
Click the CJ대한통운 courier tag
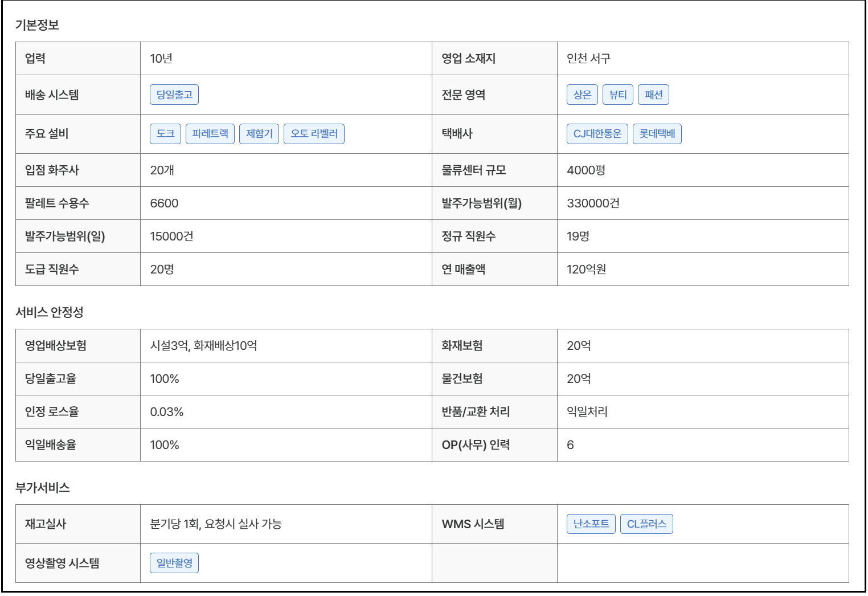point(597,134)
